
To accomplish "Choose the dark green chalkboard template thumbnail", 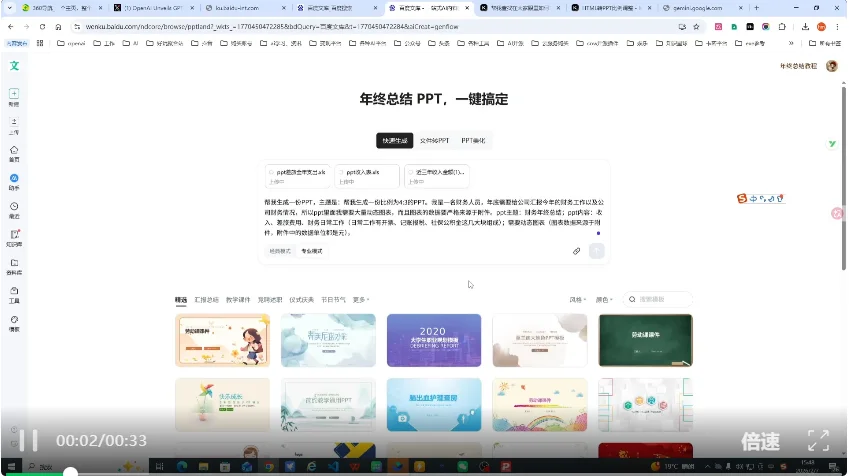I will (645, 341).
